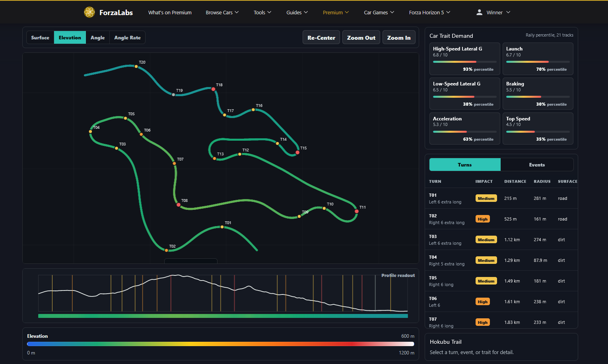Select the T04 Right 5 extra long row
This screenshot has width=608, height=364.
pyautogui.click(x=501, y=260)
